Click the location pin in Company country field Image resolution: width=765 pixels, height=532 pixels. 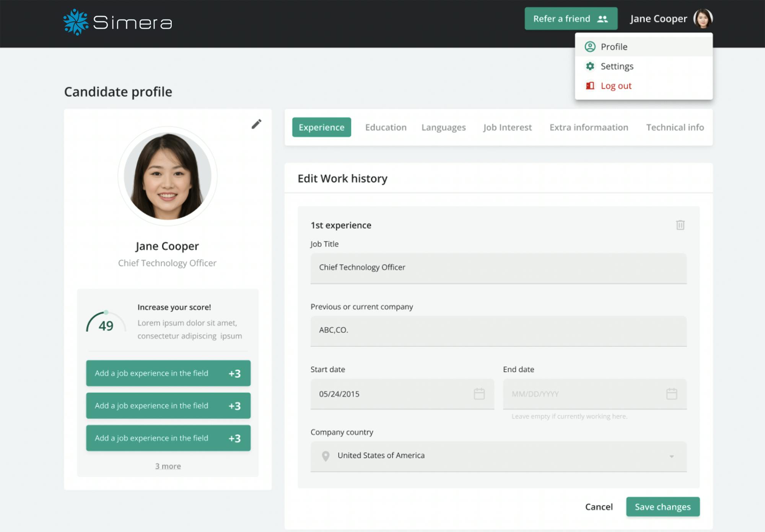pyautogui.click(x=326, y=456)
